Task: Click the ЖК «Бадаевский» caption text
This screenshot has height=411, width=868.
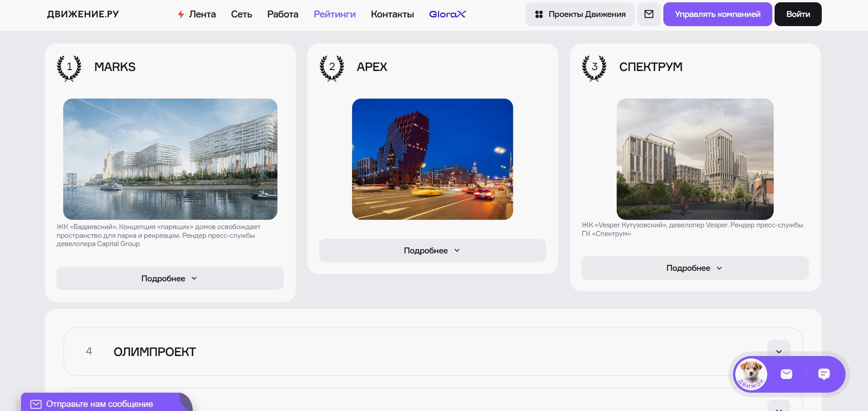Action: point(158,236)
